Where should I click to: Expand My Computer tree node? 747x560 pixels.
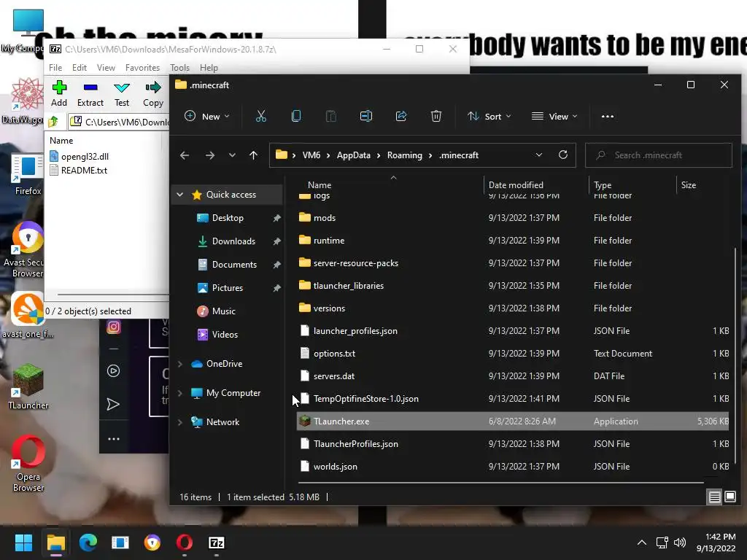[x=180, y=393]
